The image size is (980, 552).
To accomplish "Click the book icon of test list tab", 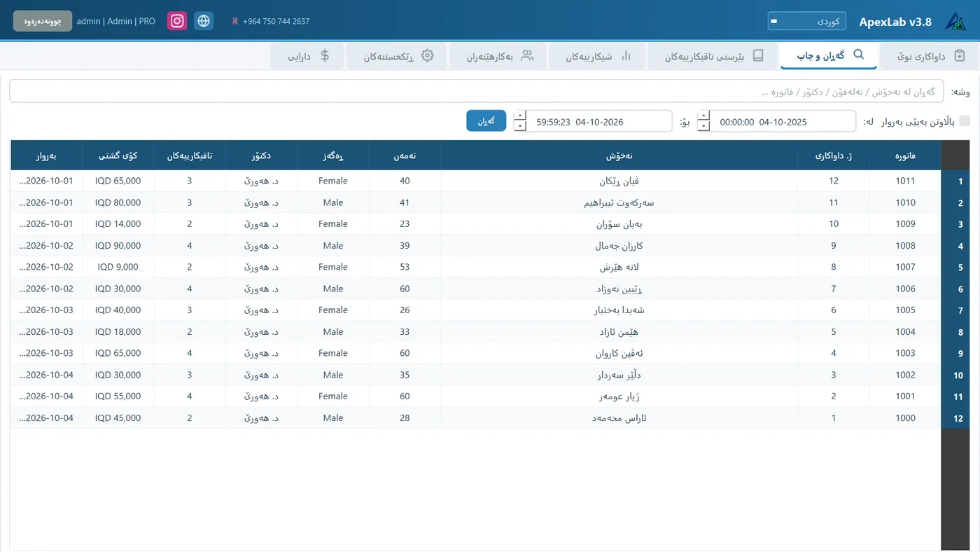I will point(758,55).
